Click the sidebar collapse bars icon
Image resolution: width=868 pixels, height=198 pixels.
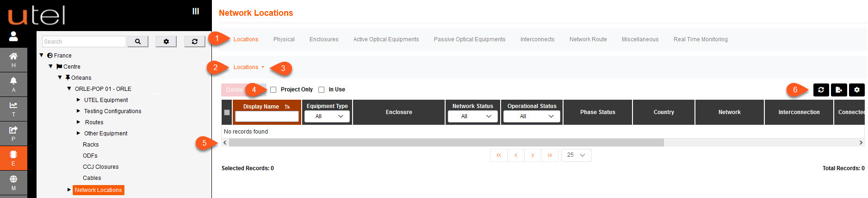pos(196,11)
